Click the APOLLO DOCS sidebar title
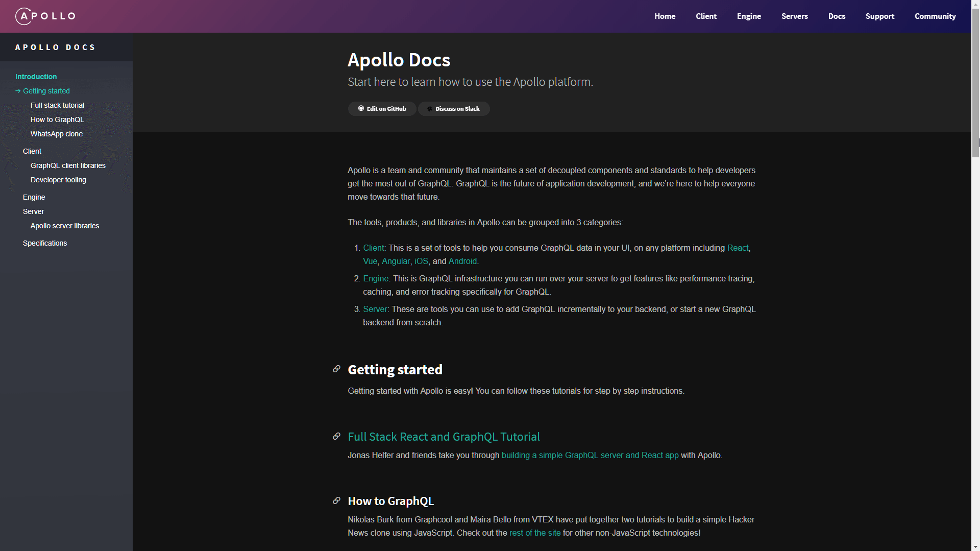980x551 pixels. 55,47
